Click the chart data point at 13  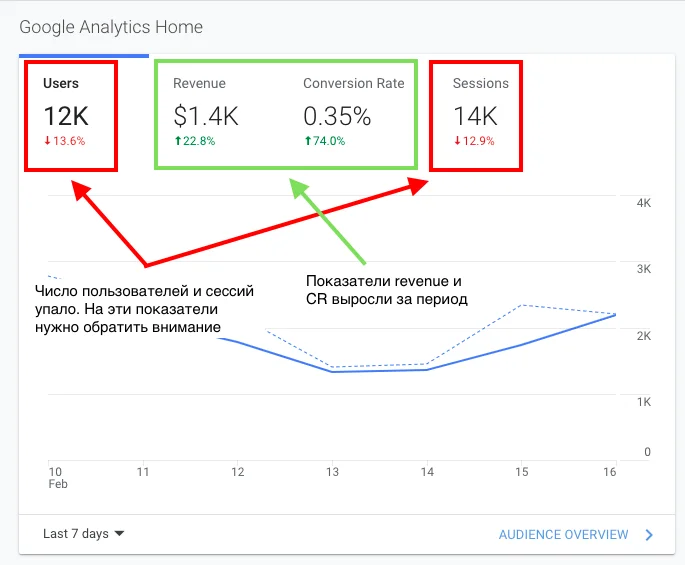(x=333, y=372)
